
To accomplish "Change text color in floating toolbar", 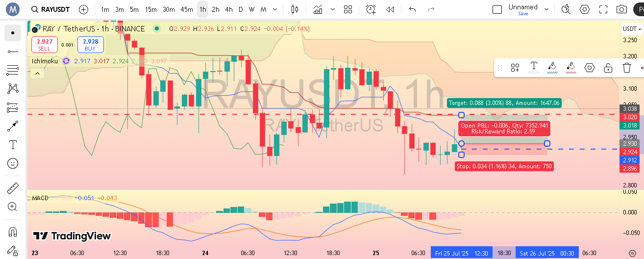I will (534, 68).
